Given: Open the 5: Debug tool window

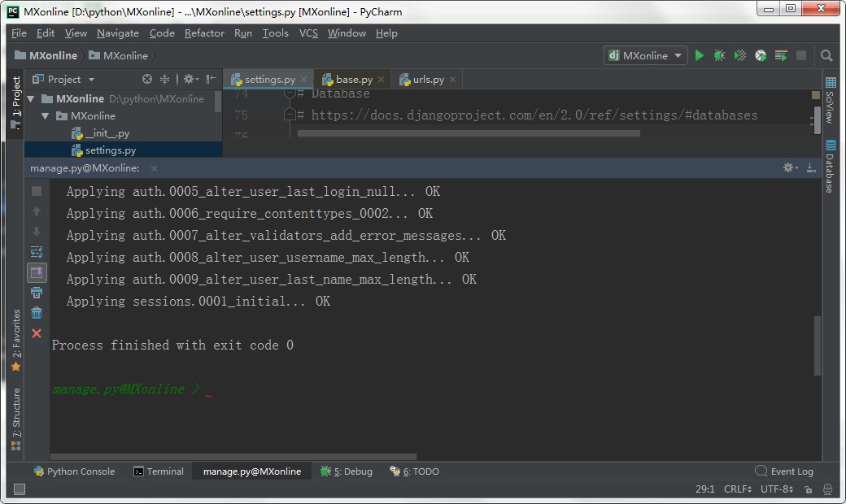Looking at the screenshot, I should pos(347,471).
